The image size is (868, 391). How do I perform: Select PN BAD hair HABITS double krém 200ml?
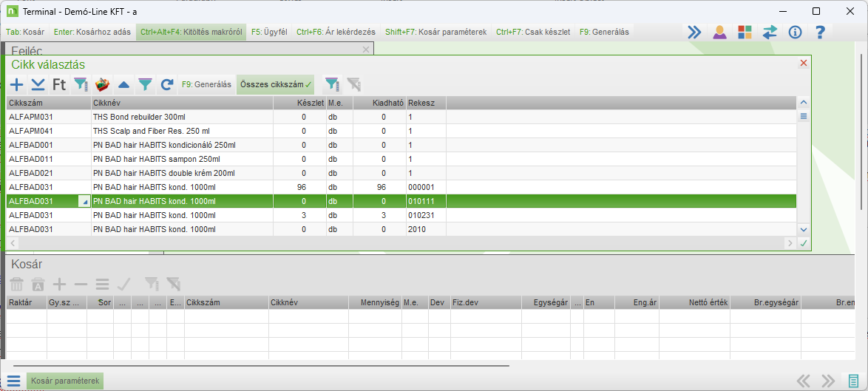tap(401, 173)
